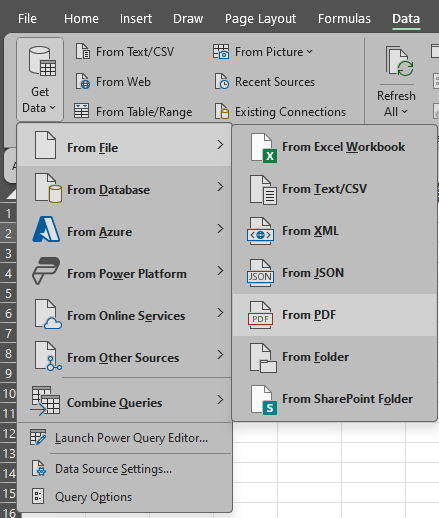Choose From JSON label
Screen dimensions: 439x518
click(313, 273)
